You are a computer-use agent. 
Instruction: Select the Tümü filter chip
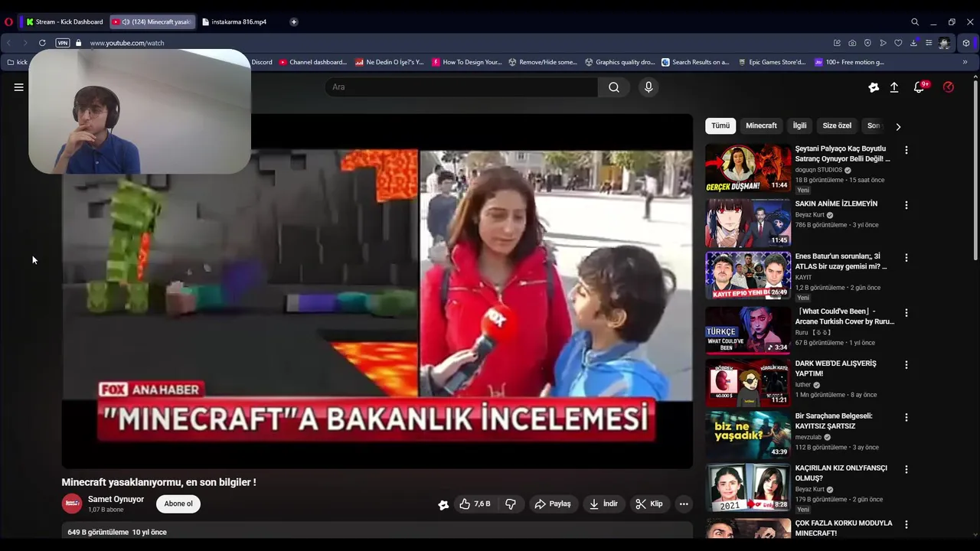(720, 126)
